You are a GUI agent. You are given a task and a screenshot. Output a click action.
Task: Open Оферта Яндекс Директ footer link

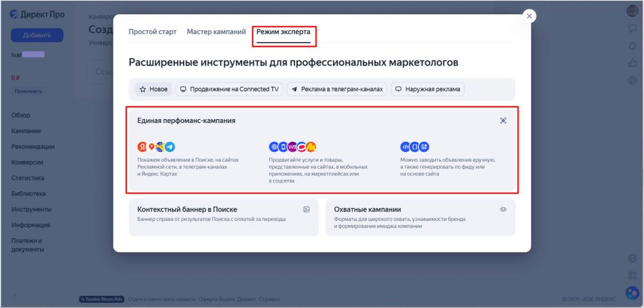point(227,299)
